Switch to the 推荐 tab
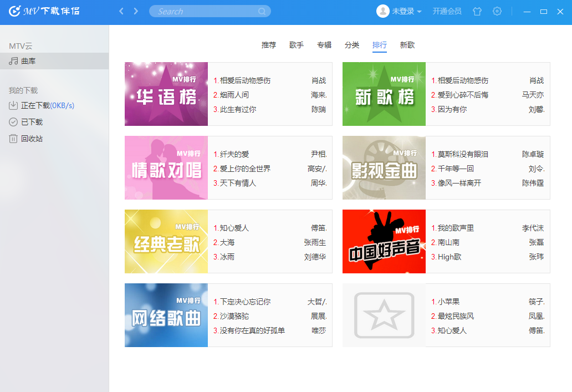The height and width of the screenshot is (392, 572). click(269, 45)
